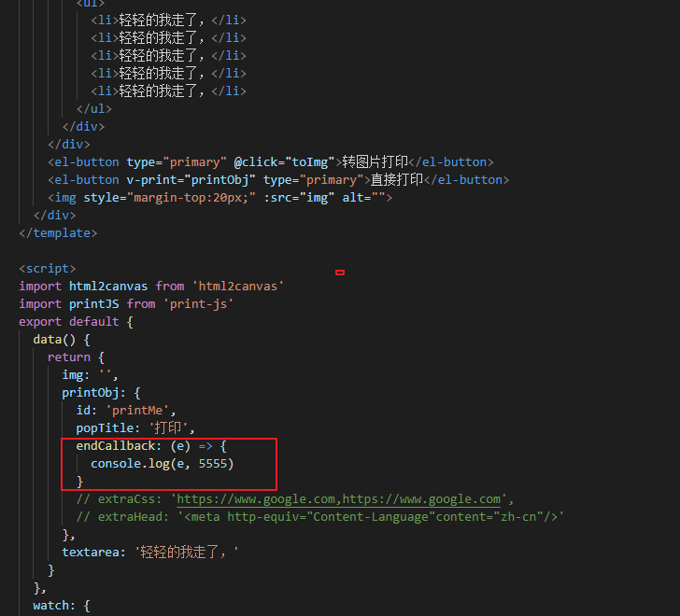Screen dimensions: 680x616
Task: Click the 'printMe' id string
Action: click(137, 411)
